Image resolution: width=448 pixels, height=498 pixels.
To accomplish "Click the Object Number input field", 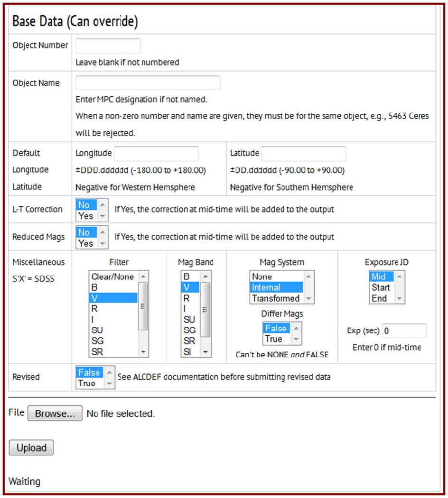I will click(108, 46).
